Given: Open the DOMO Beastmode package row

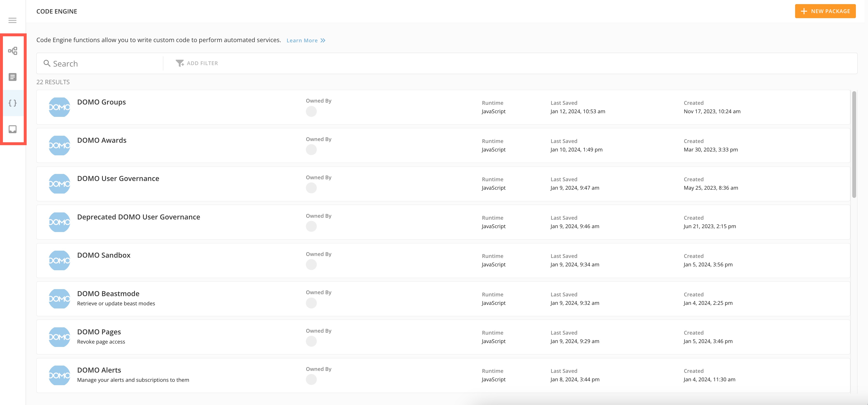Looking at the screenshot, I should 108,294.
